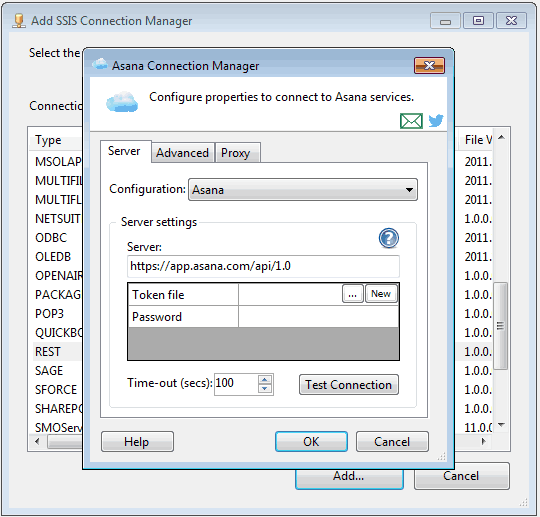This screenshot has height=517, width=540.
Task: Click the Token file value cell
Action: (290, 294)
